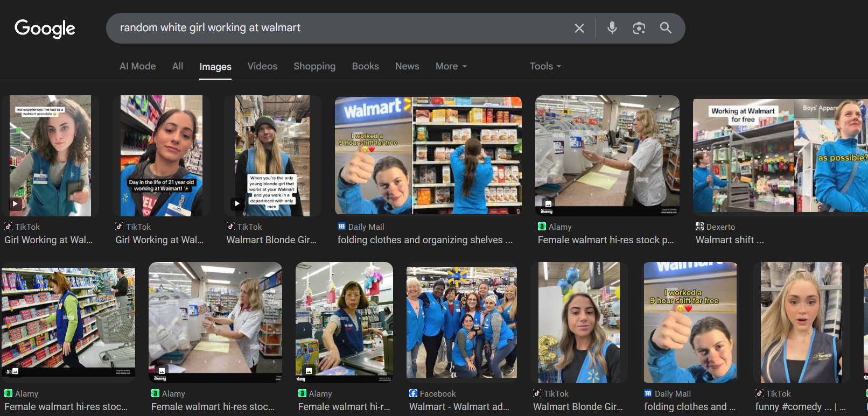Open top-row Daily Mail '9 hour shift' collage thumbnail
Viewport: 868px width, 416px height.
pos(429,156)
